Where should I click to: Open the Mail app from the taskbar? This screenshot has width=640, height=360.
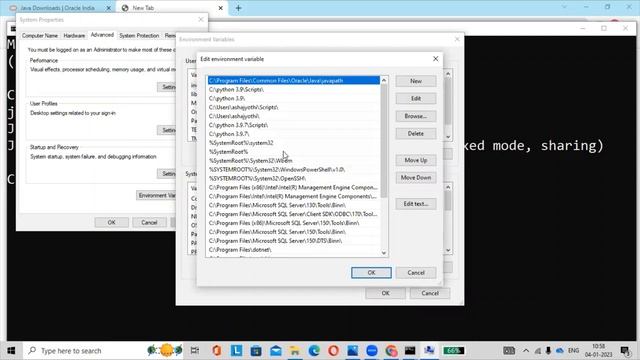point(276,351)
